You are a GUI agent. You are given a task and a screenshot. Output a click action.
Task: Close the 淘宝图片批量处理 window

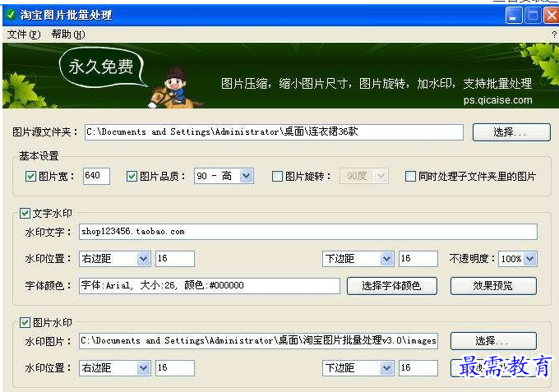pos(551,16)
